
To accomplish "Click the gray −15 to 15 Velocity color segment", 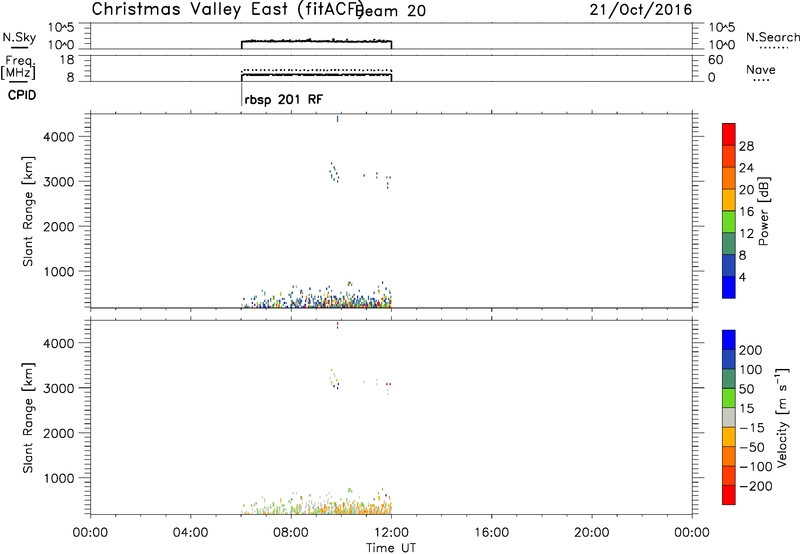I will (x=729, y=417).
